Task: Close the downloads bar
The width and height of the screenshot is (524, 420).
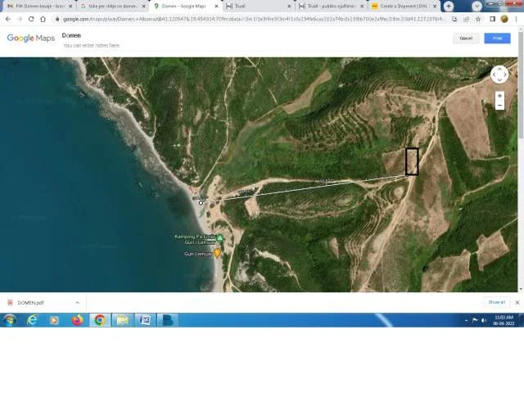Action: pyautogui.click(x=517, y=302)
